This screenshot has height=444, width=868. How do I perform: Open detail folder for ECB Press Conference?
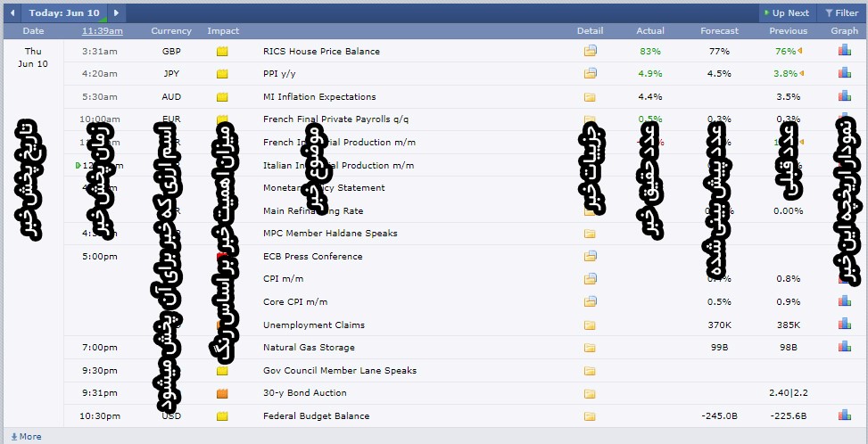tap(590, 256)
